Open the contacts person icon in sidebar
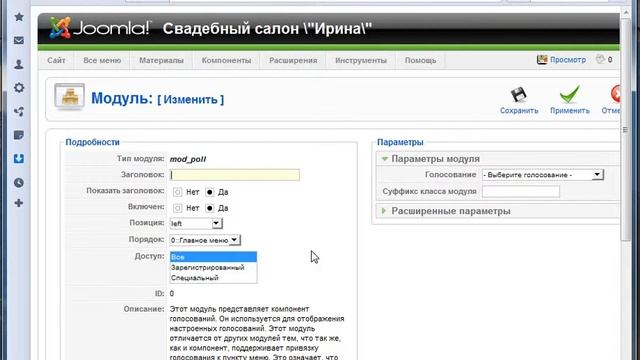This screenshot has width=640, height=360. pyautogui.click(x=19, y=64)
